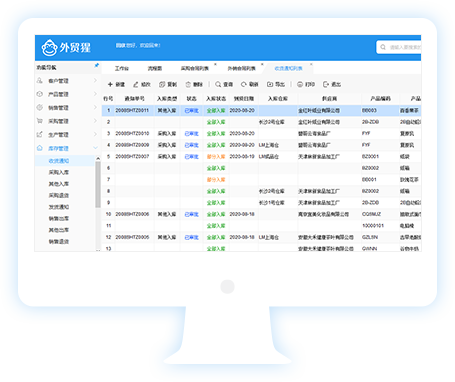
Task: Click the 查询 magnifier search icon
Action: coord(218,84)
